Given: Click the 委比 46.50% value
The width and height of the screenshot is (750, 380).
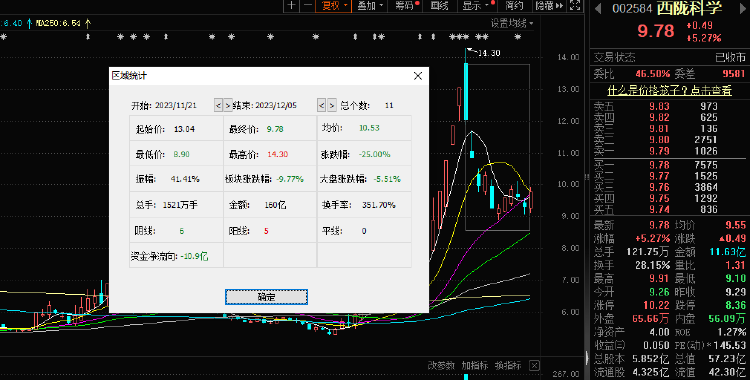Looking at the screenshot, I should (652, 74).
